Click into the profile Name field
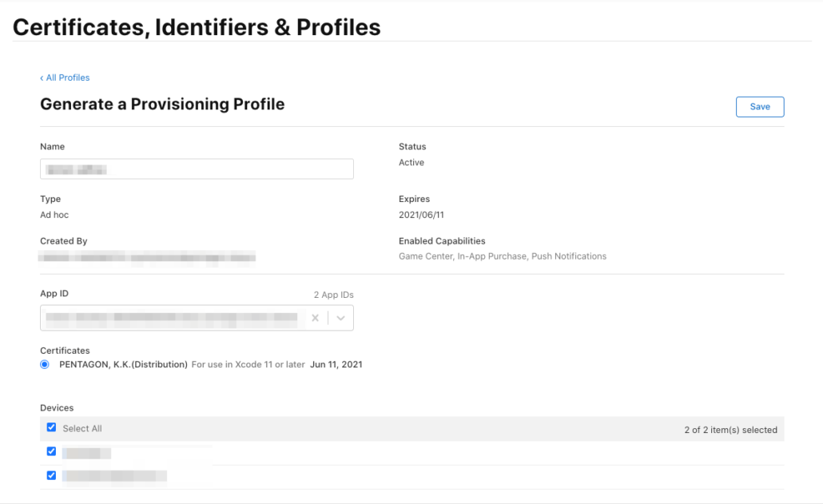This screenshot has width=823, height=504. [x=197, y=169]
